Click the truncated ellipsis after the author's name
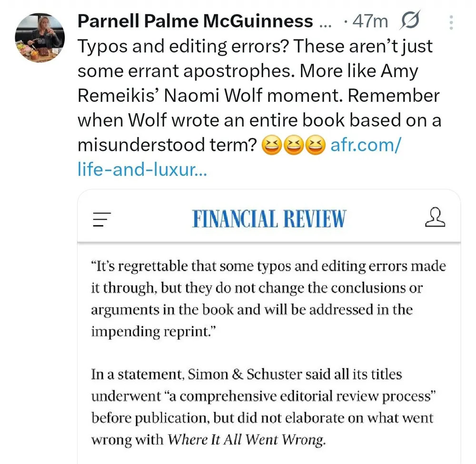 [x=324, y=22]
